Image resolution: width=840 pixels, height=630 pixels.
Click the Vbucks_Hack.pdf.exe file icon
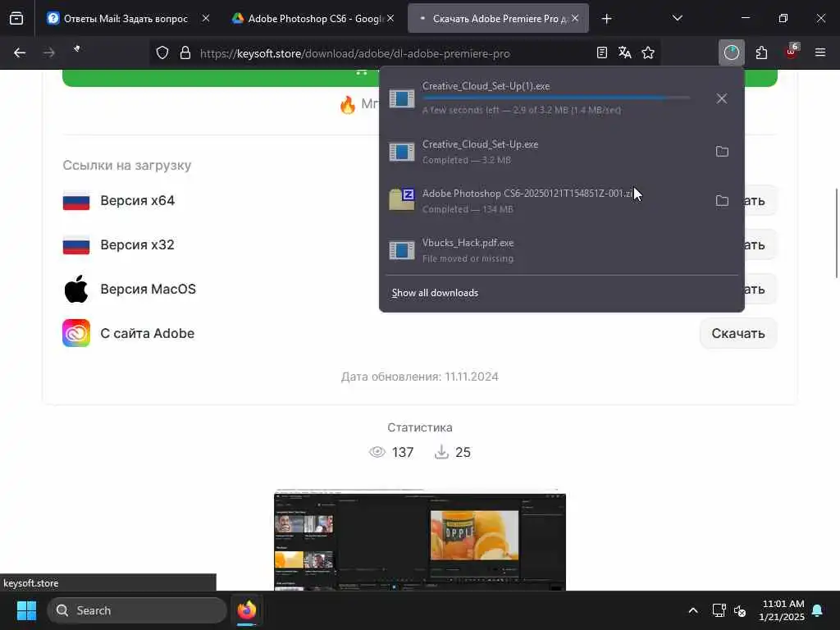click(402, 250)
